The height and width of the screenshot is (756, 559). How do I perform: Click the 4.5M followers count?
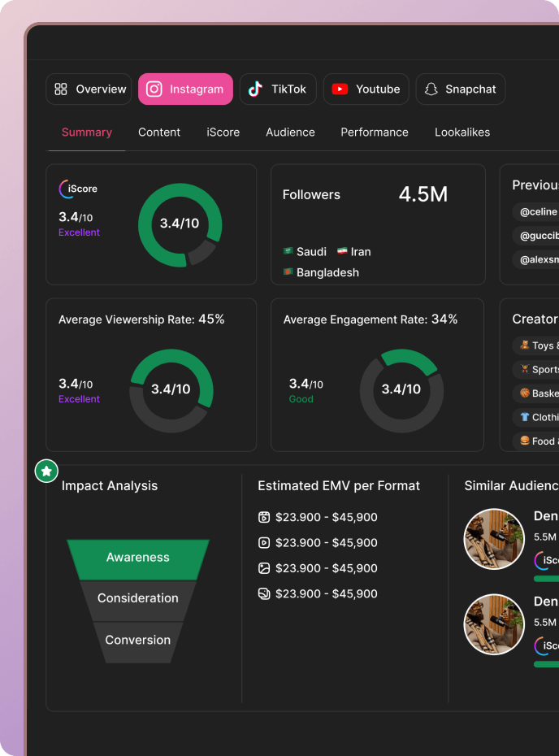click(423, 194)
